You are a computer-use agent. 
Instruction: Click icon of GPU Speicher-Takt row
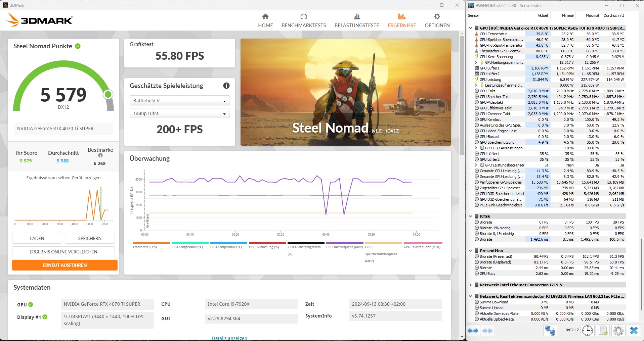point(476,97)
